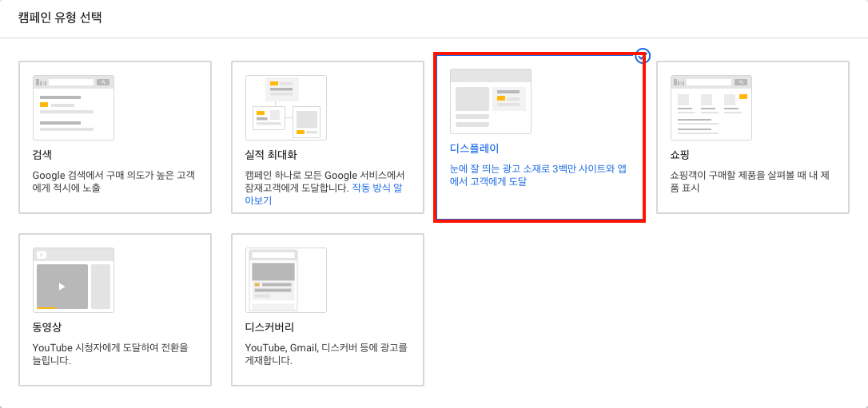
Task: Click the 디스플레이 description about 3백만 사이트
Action: (538, 175)
